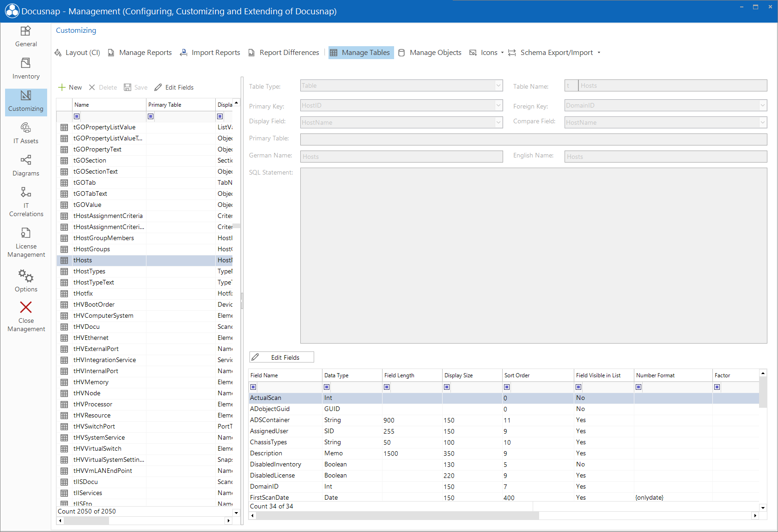Viewport: 778px width, 532px height.
Task: Click Edit Fields button above field grid
Action: tap(282, 357)
